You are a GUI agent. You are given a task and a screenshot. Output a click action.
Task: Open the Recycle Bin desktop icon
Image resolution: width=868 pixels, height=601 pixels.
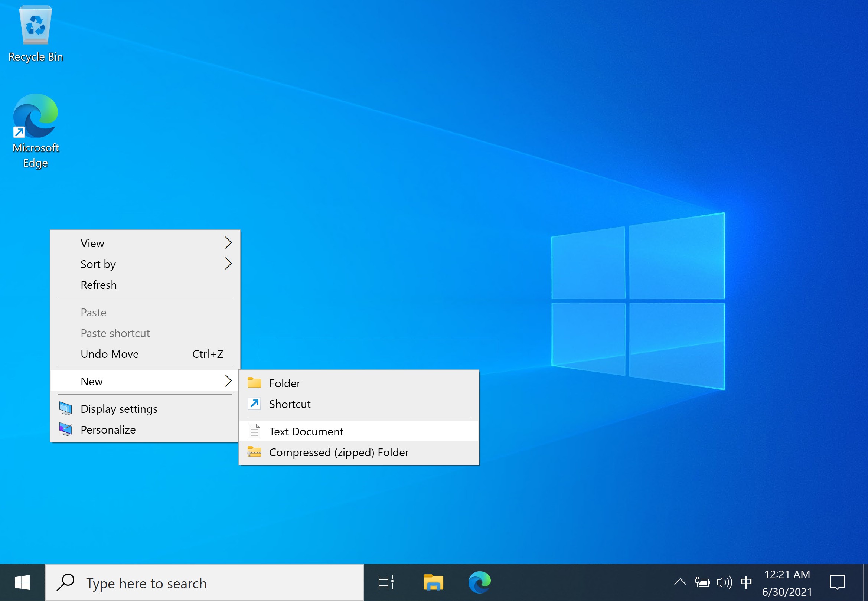tap(35, 33)
